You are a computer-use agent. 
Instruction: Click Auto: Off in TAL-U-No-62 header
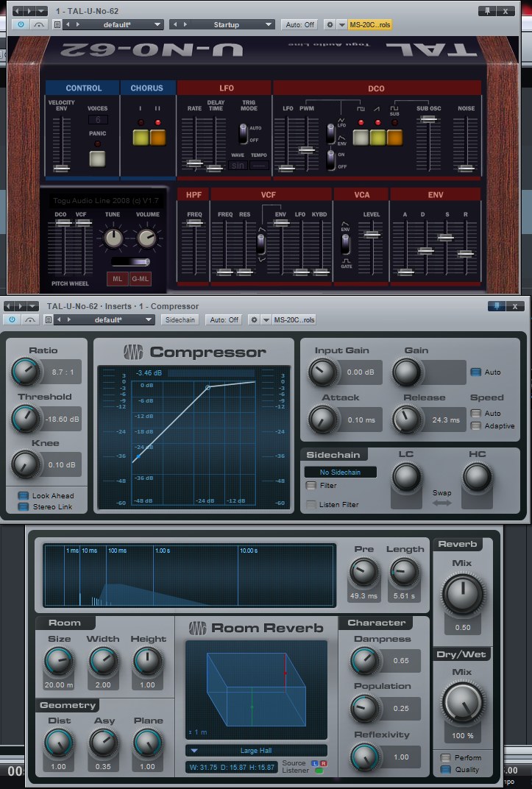(299, 24)
